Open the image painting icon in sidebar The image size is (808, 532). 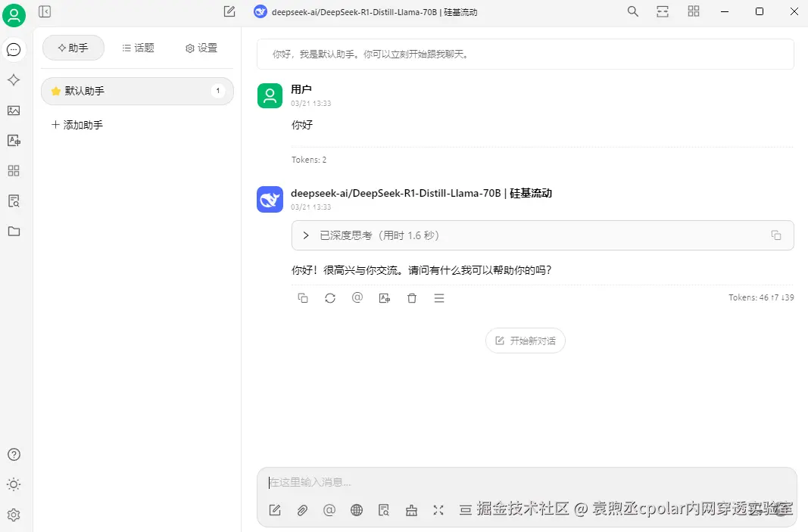[x=14, y=110]
